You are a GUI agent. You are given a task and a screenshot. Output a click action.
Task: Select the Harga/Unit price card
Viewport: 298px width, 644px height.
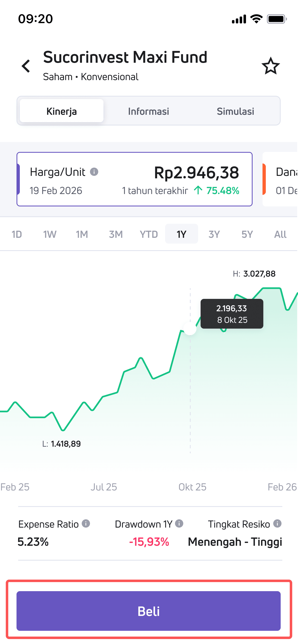pos(135,179)
